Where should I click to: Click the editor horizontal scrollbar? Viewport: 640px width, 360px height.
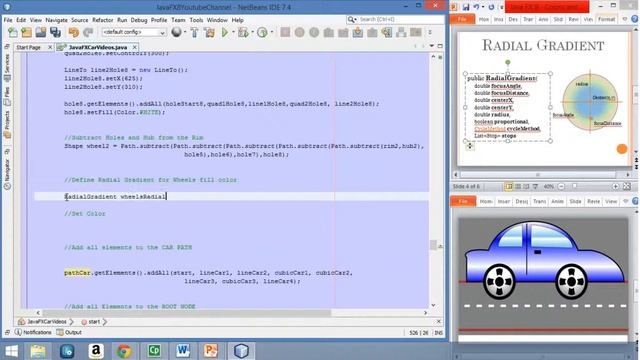click(x=231, y=313)
